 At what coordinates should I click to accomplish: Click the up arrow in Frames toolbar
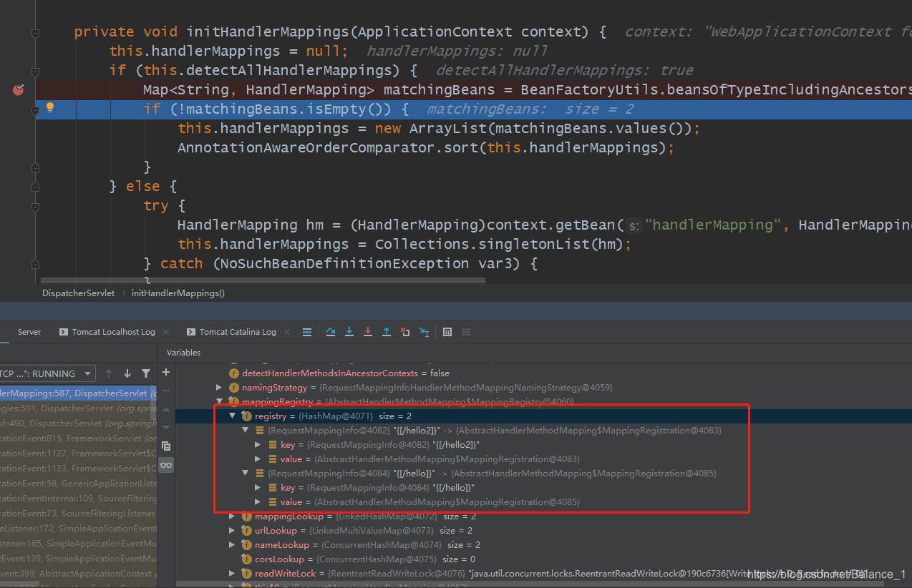(109, 373)
